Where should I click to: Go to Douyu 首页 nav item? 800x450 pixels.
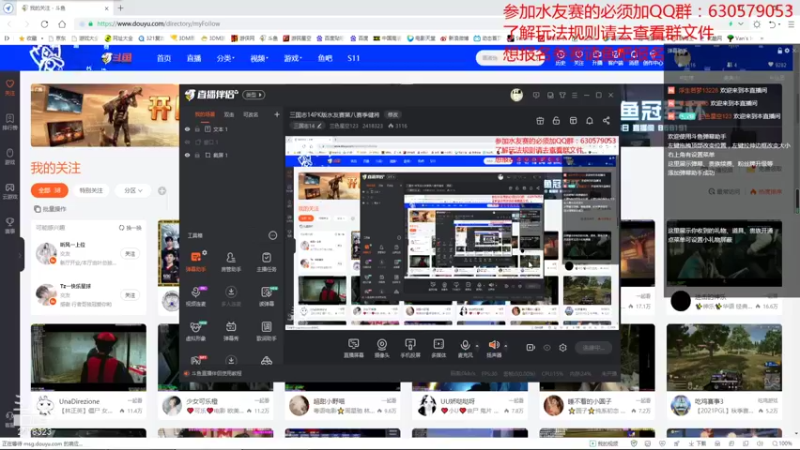(164, 58)
